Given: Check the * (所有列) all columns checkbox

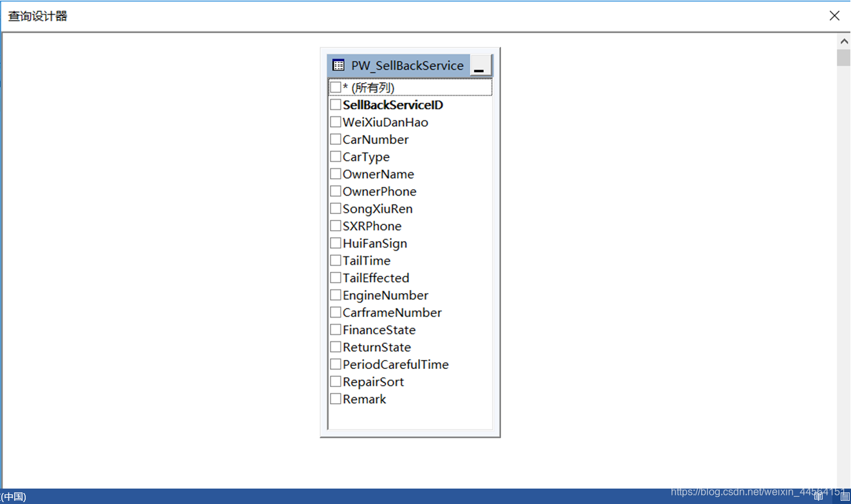Looking at the screenshot, I should (336, 87).
